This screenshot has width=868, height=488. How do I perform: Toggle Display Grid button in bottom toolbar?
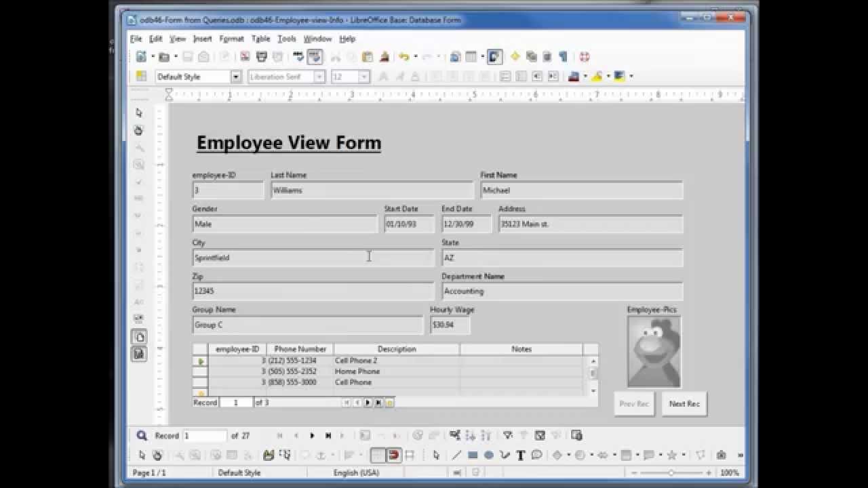tap(378, 455)
